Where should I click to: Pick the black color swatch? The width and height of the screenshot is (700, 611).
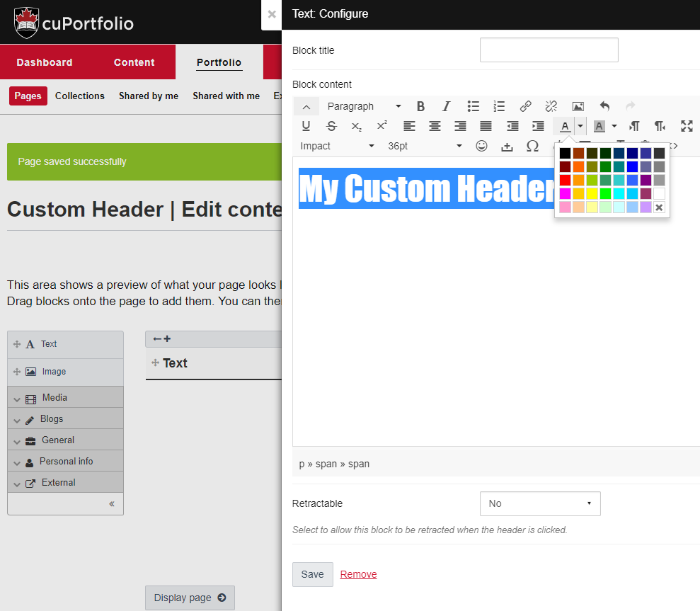(x=565, y=153)
